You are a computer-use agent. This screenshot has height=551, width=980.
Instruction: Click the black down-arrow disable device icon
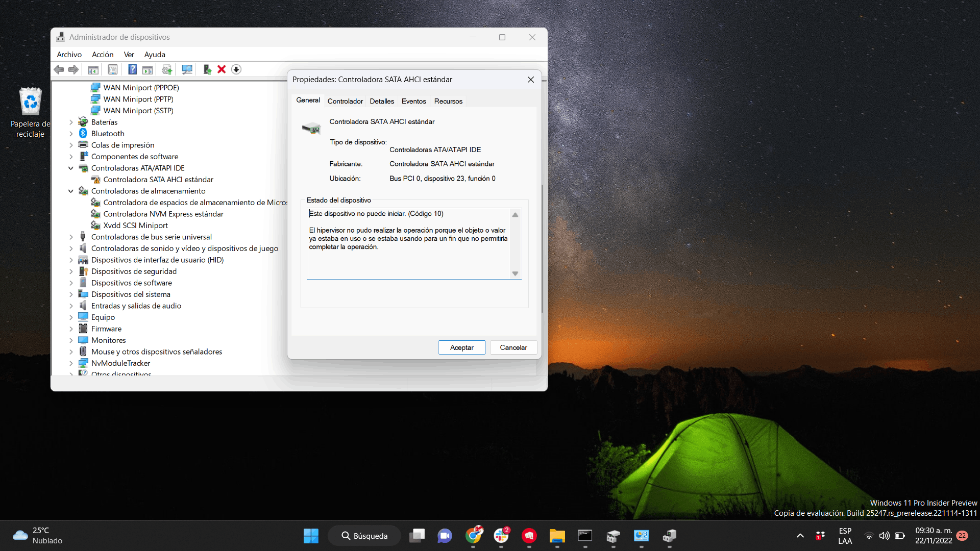click(236, 69)
